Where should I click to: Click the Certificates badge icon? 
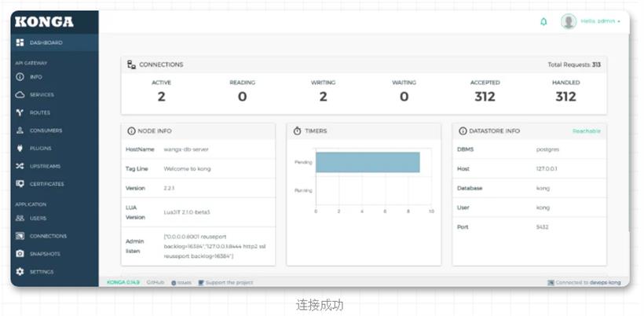20,184
